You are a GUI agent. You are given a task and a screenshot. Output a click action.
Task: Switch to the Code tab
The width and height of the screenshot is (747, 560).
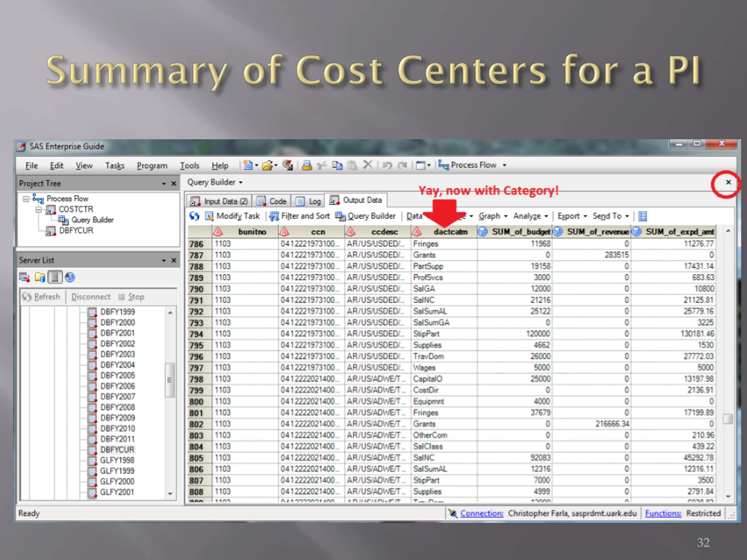(271, 201)
